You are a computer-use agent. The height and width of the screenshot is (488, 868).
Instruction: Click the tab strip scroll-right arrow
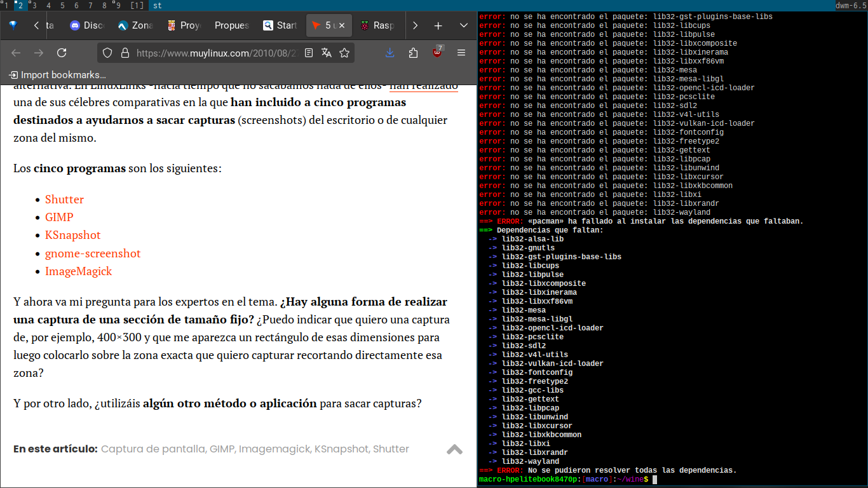(415, 25)
